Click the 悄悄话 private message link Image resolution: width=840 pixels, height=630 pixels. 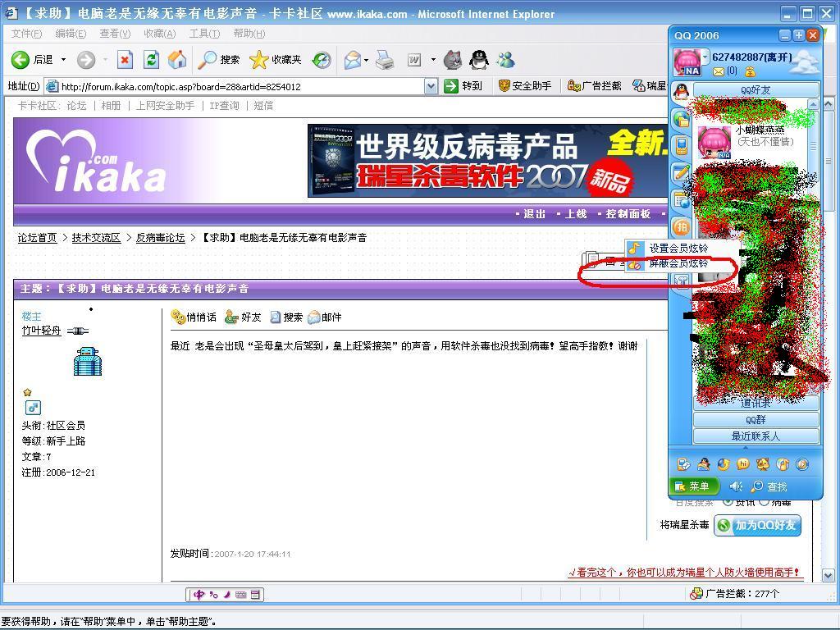194,317
